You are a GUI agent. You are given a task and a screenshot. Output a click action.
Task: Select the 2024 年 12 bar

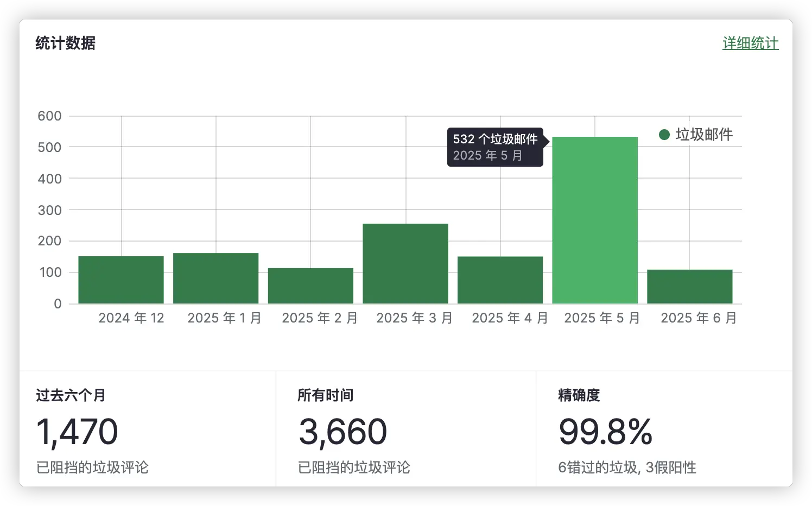pyautogui.click(x=121, y=280)
